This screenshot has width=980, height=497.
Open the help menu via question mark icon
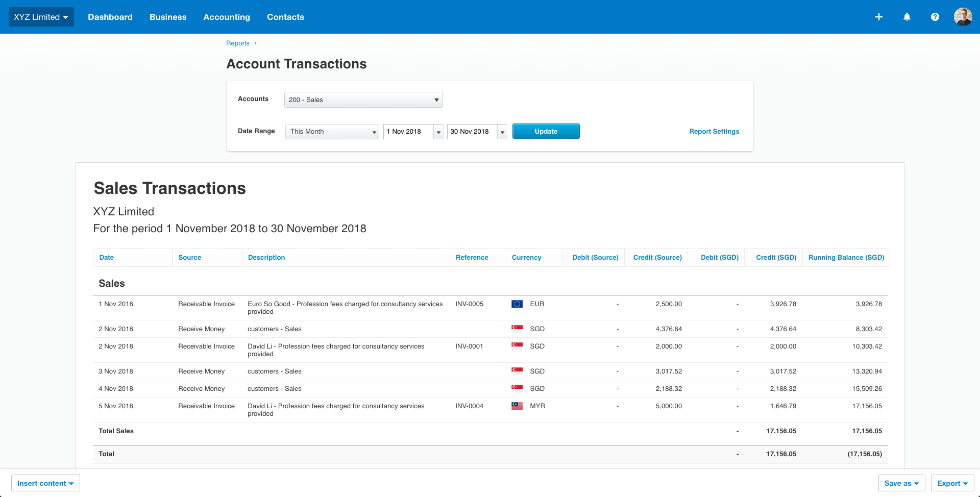click(935, 17)
